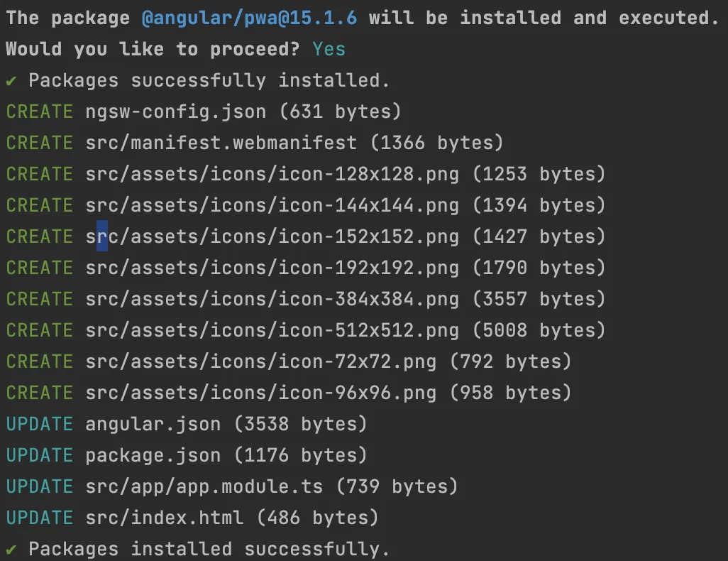Click the checkmark before "Packages installed successfully"

coord(11,550)
